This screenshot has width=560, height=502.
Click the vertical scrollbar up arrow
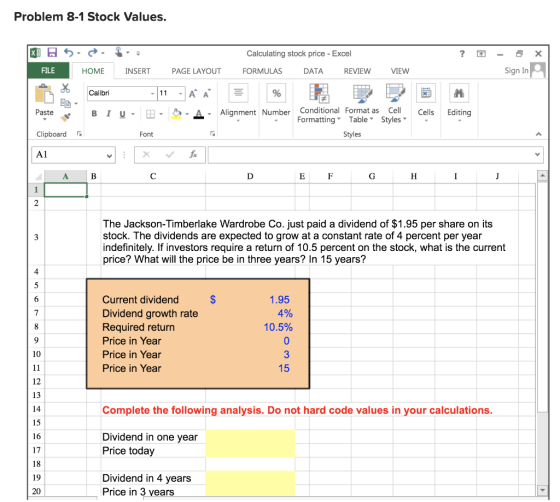point(542,176)
